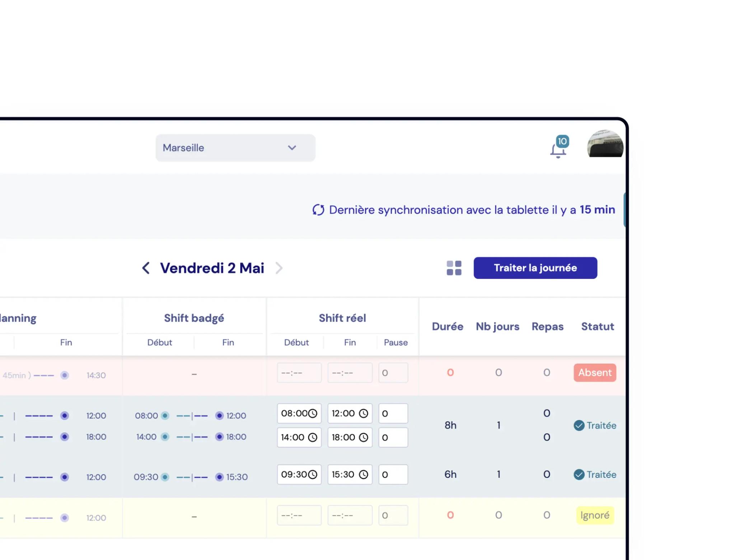Click the Shift réel column header
The image size is (735, 560).
(x=342, y=318)
